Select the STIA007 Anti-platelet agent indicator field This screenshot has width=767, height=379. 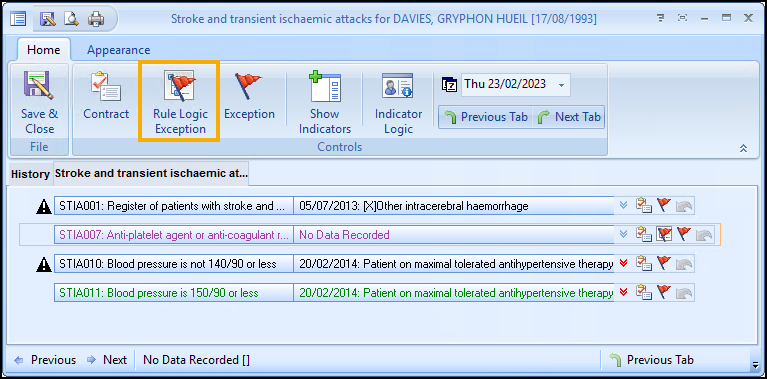click(174, 235)
